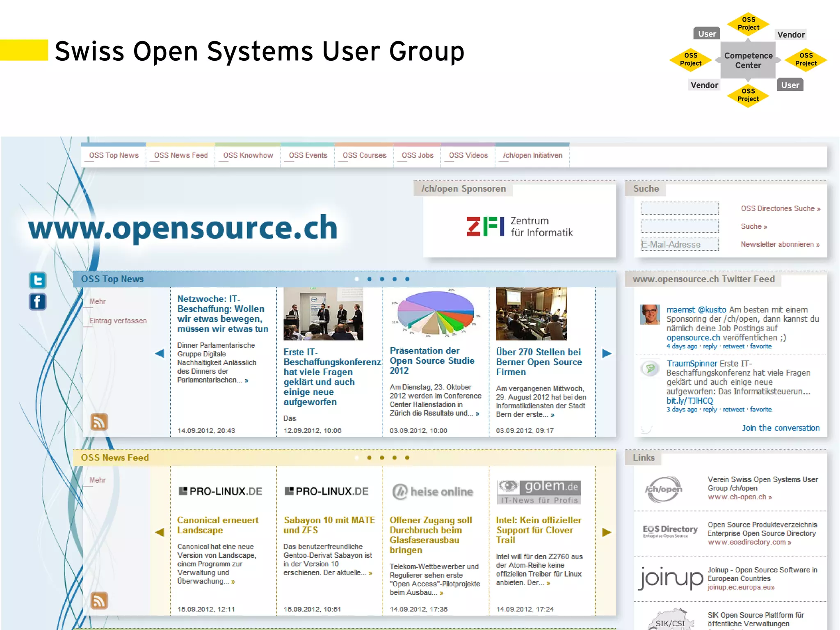The height and width of the screenshot is (630, 840).
Task: Open Intel Clover Trail article headline
Action: 539,530
